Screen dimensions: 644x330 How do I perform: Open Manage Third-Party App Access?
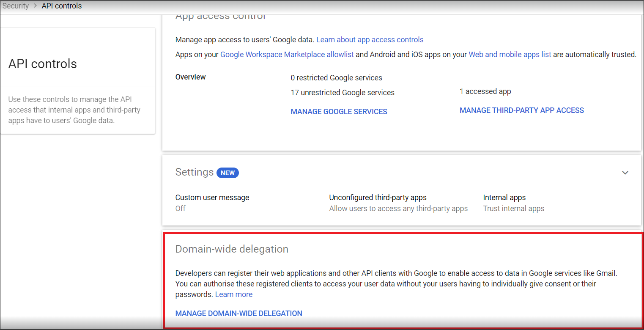(x=522, y=110)
